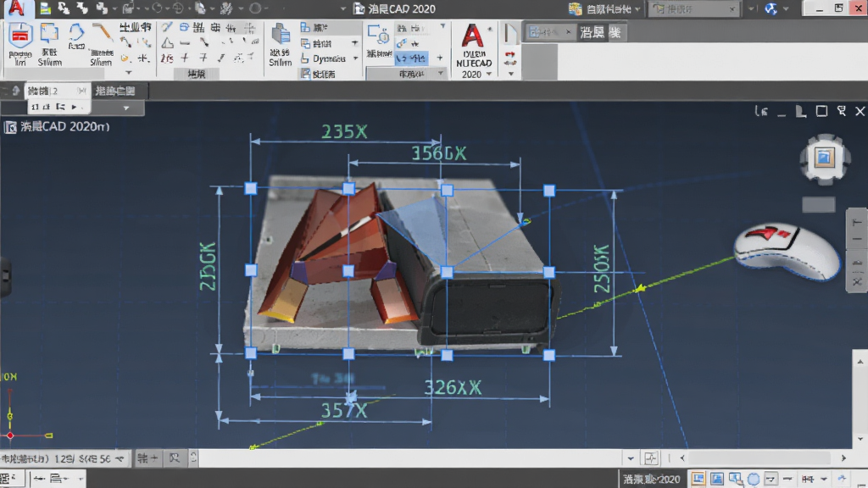
Task: Expand the first ribbon panel's bottom arrow
Action: click(x=129, y=73)
